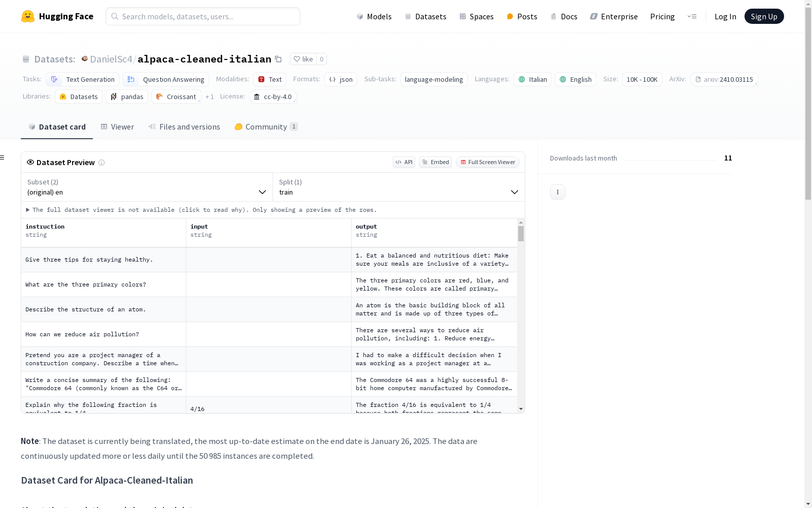Screen dimensions: 812x508
Task: Select the json format tag
Action: coord(341,79)
